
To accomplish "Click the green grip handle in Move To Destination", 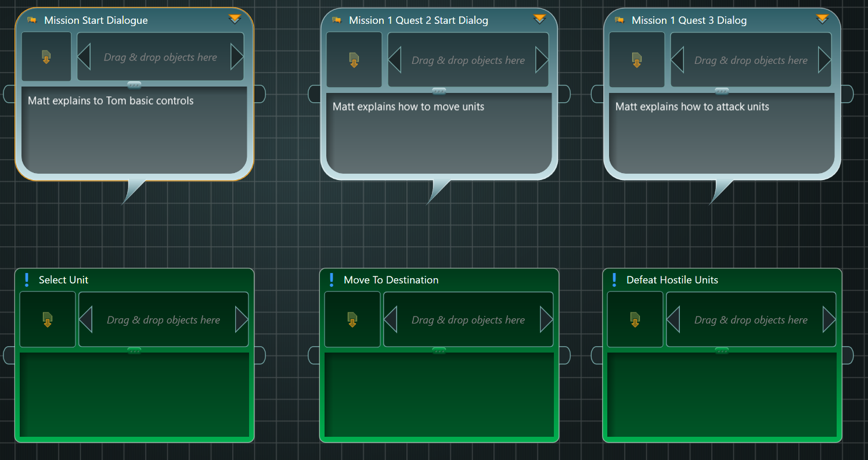I will 439,350.
